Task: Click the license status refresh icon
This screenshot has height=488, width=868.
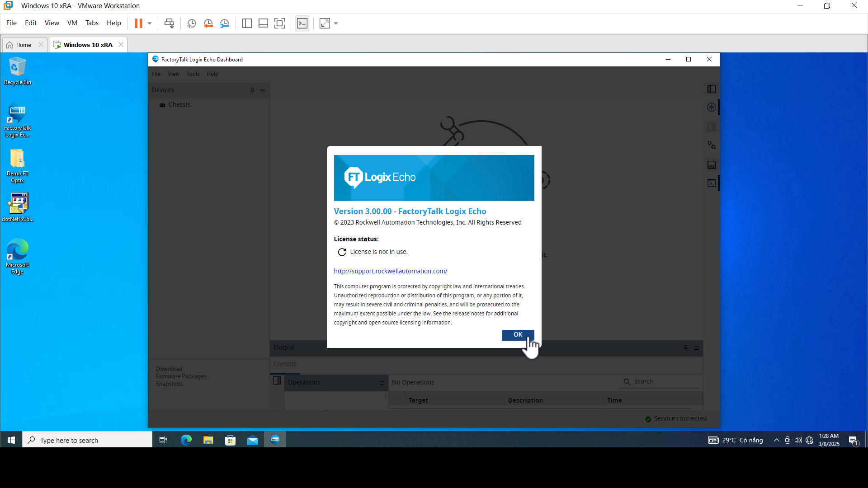Action: tap(342, 252)
